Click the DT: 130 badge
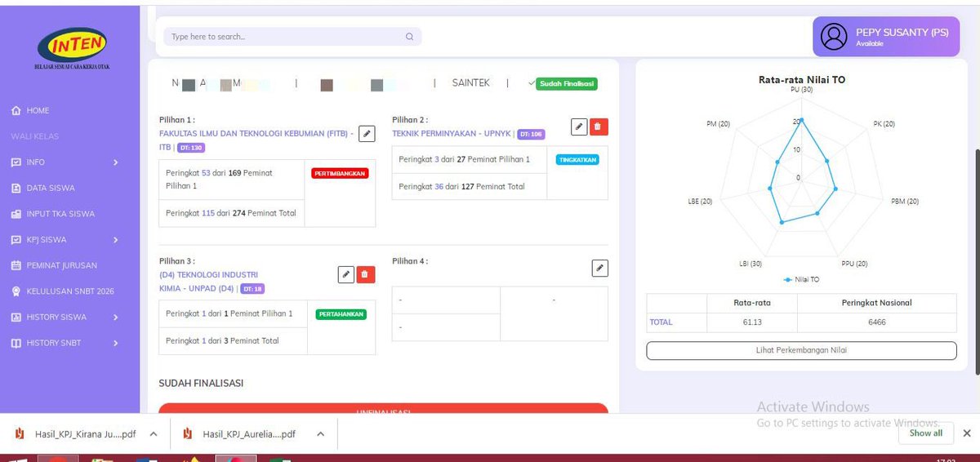The width and height of the screenshot is (980, 462). (191, 148)
